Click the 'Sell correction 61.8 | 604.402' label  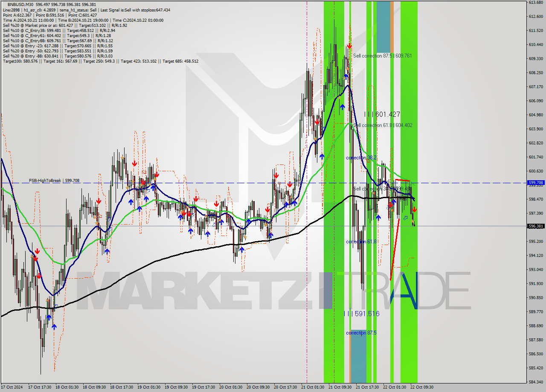tap(383, 125)
